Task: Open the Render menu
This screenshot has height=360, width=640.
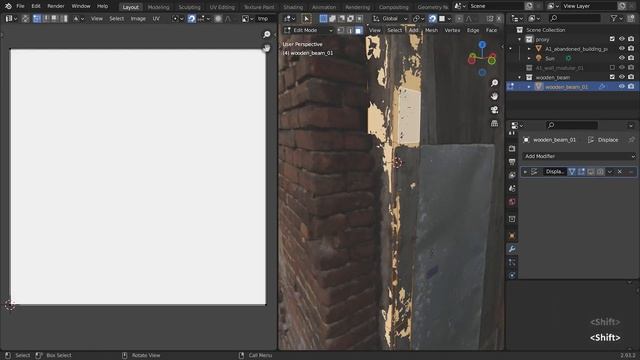Action: click(56, 6)
